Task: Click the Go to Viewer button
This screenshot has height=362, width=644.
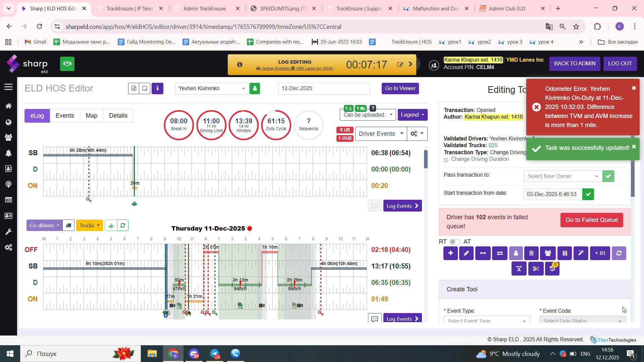Action: [400, 88]
